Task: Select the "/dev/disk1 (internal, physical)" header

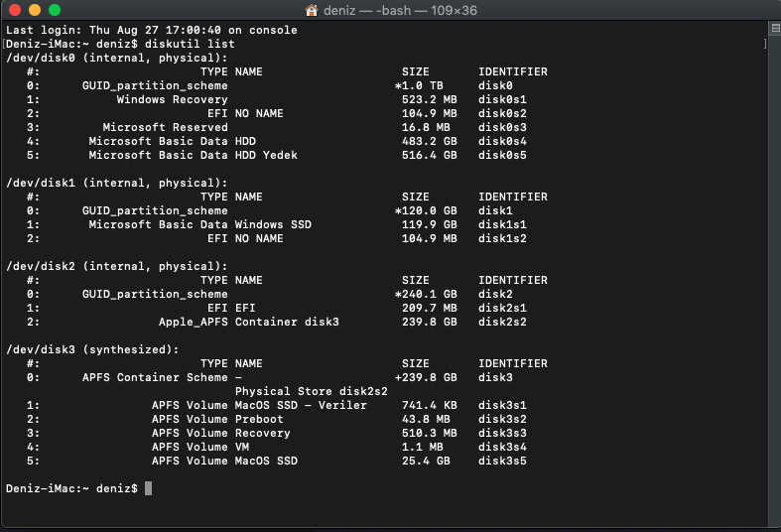Action: pyautogui.click(x=117, y=183)
